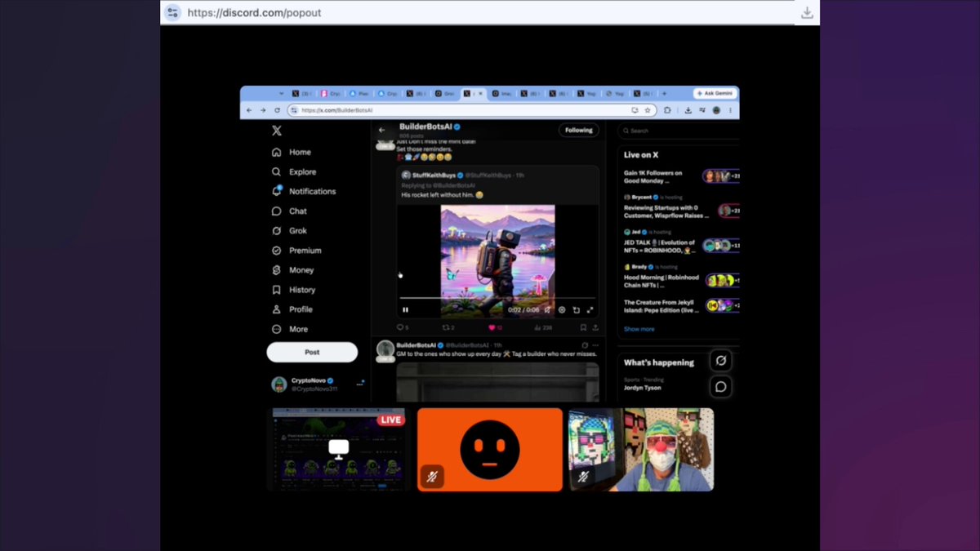
Task: Go to Profile in the sidebar
Action: click(292, 309)
